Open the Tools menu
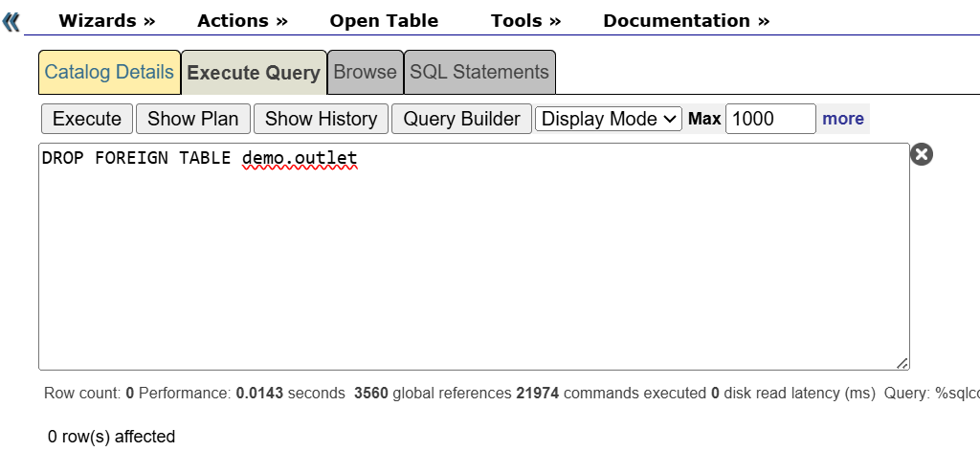This screenshot has width=980, height=474. tap(525, 21)
